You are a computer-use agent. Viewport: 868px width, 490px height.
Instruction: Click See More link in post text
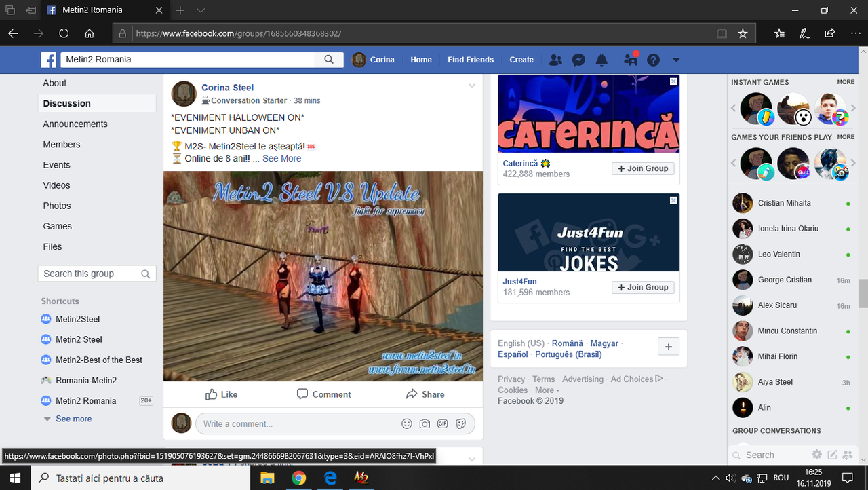click(x=281, y=158)
